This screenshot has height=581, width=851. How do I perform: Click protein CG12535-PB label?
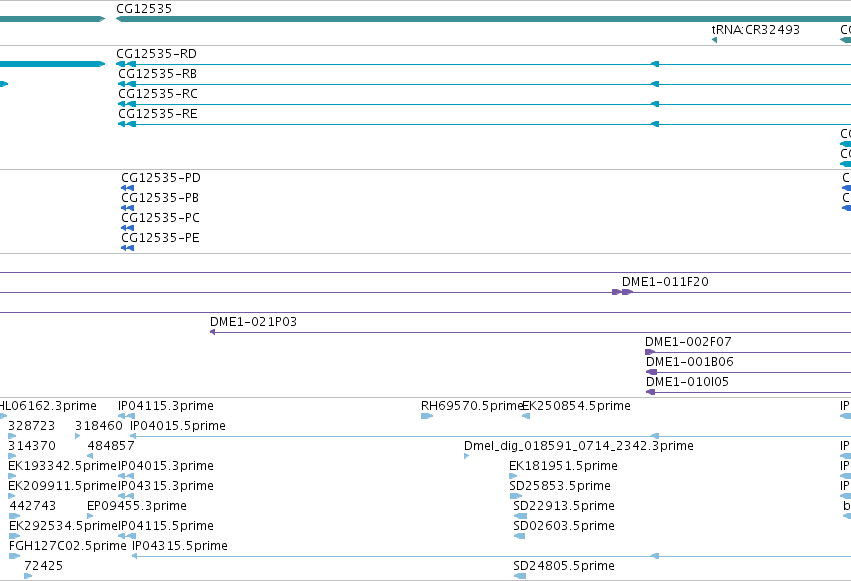click(160, 198)
